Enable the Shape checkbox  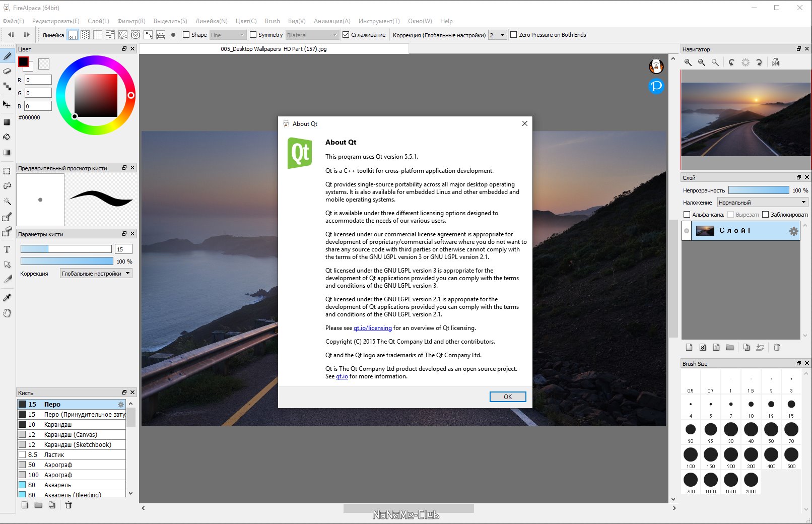[186, 35]
